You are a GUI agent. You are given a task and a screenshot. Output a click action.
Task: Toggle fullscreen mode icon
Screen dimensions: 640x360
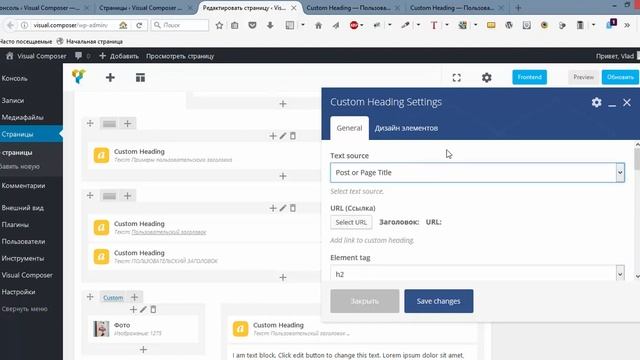tap(457, 78)
